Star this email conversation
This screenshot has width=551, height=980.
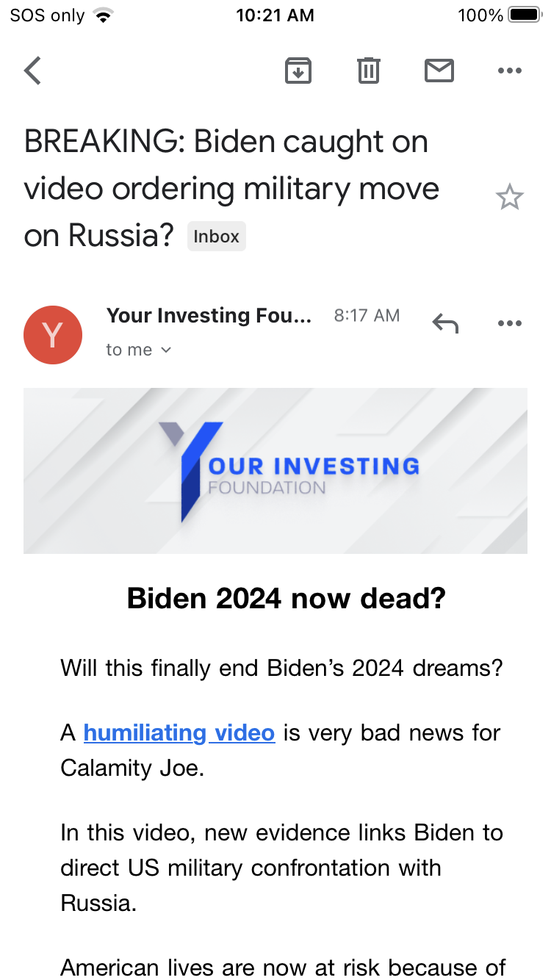coord(509,197)
